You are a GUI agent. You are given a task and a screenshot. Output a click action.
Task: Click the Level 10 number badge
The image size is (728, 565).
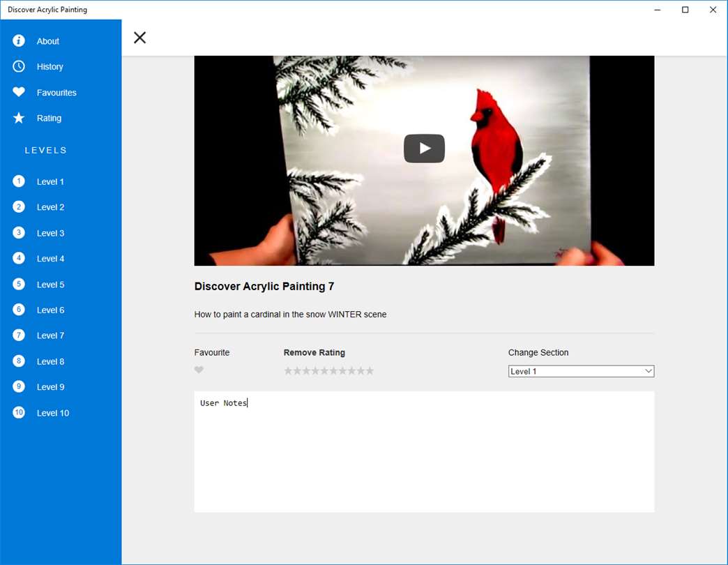coord(19,412)
